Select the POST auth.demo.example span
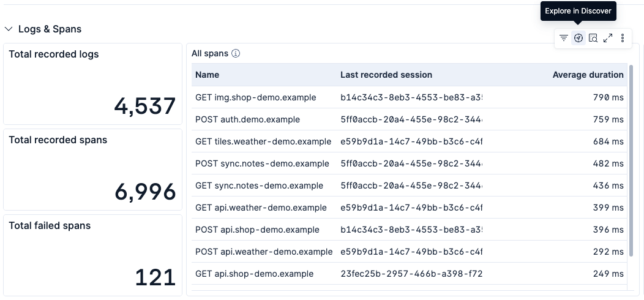Image resolution: width=644 pixels, height=300 pixels. pyautogui.click(x=247, y=119)
